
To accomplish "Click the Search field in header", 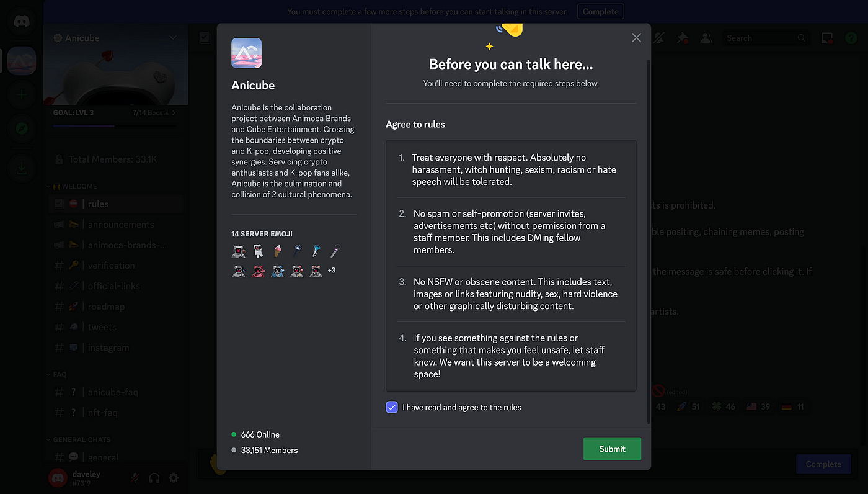I will tap(767, 38).
